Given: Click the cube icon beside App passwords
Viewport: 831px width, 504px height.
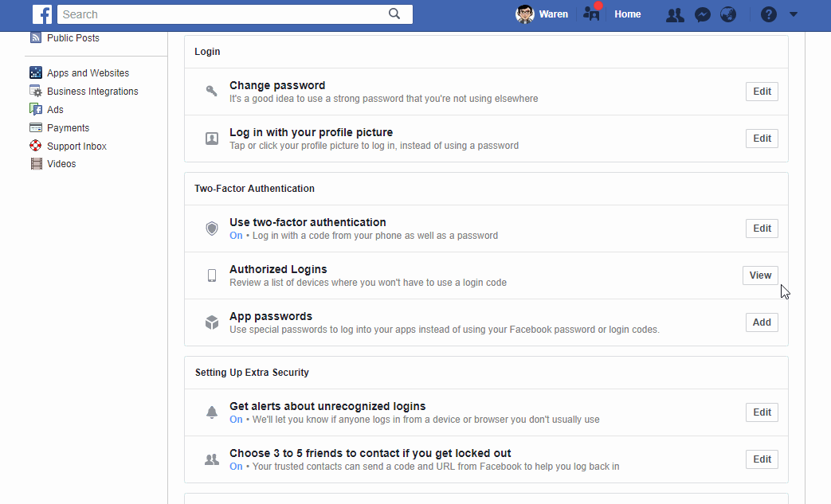Looking at the screenshot, I should tap(211, 322).
